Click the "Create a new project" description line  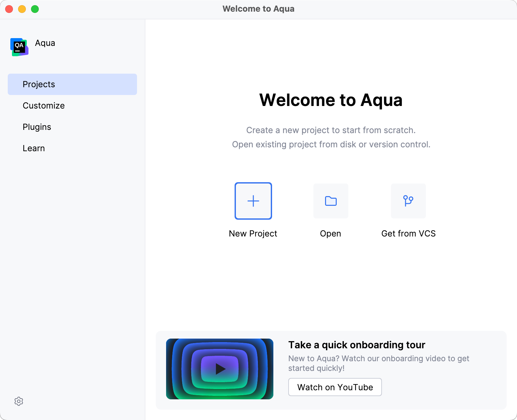[x=331, y=130]
